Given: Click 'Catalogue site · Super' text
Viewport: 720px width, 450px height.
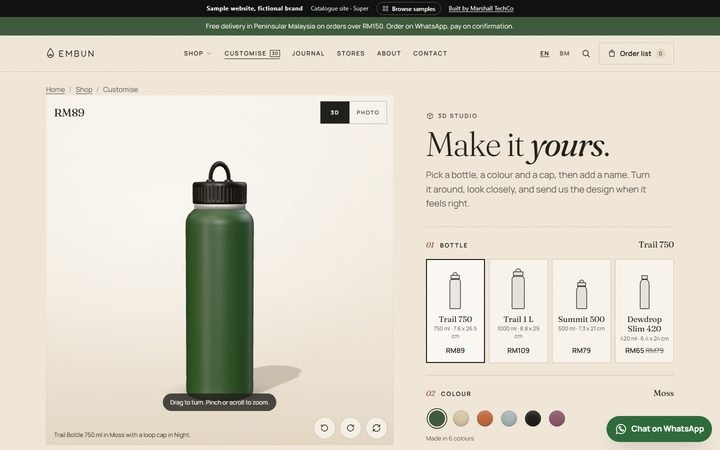Looking at the screenshot, I should click(x=339, y=8).
